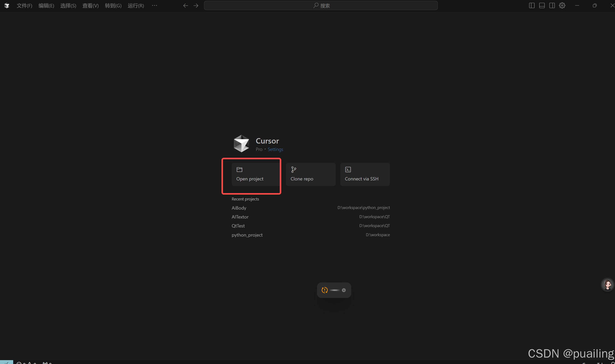Open the 查看(V) menu
The height and width of the screenshot is (364, 615).
pos(90,5)
